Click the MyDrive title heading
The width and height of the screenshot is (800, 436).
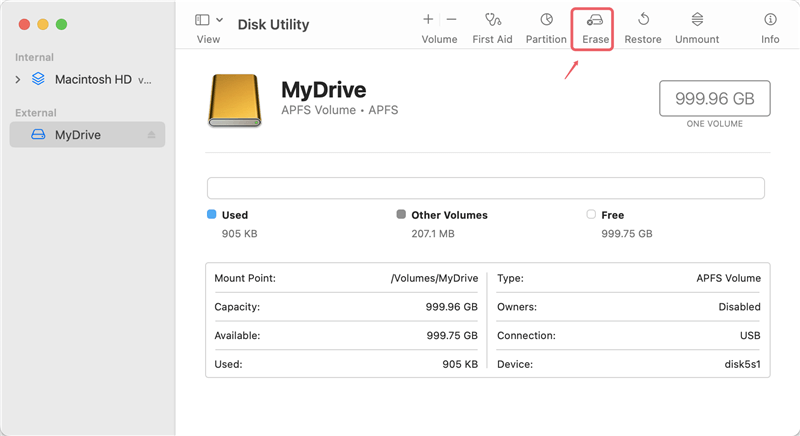click(323, 90)
